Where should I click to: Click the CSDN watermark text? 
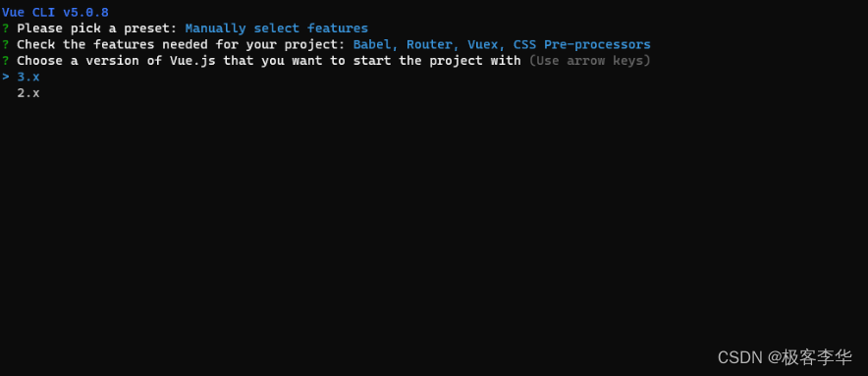pos(739,357)
